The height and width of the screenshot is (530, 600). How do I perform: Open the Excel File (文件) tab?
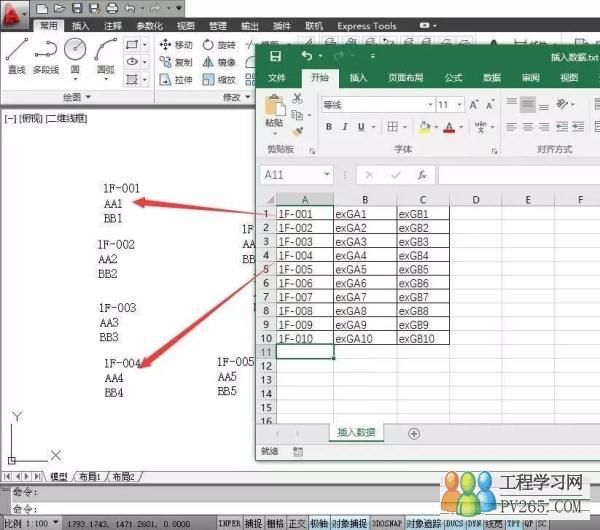click(x=277, y=78)
